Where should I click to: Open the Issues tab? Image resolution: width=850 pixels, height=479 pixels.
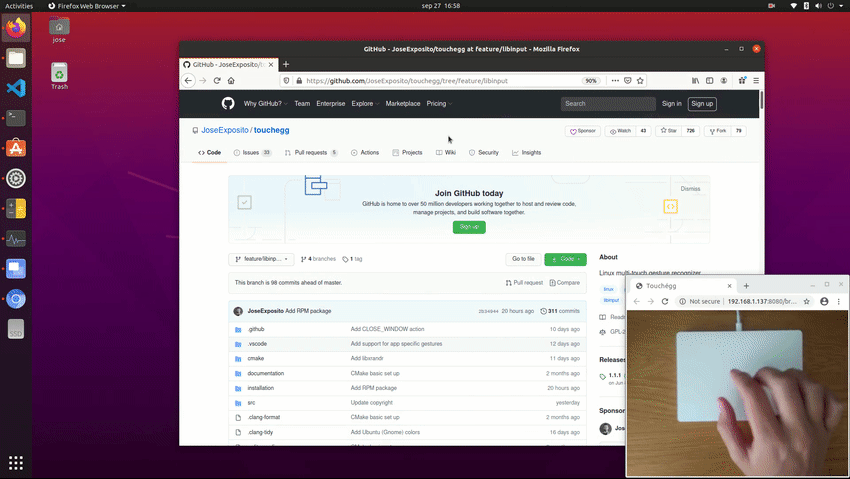point(252,153)
